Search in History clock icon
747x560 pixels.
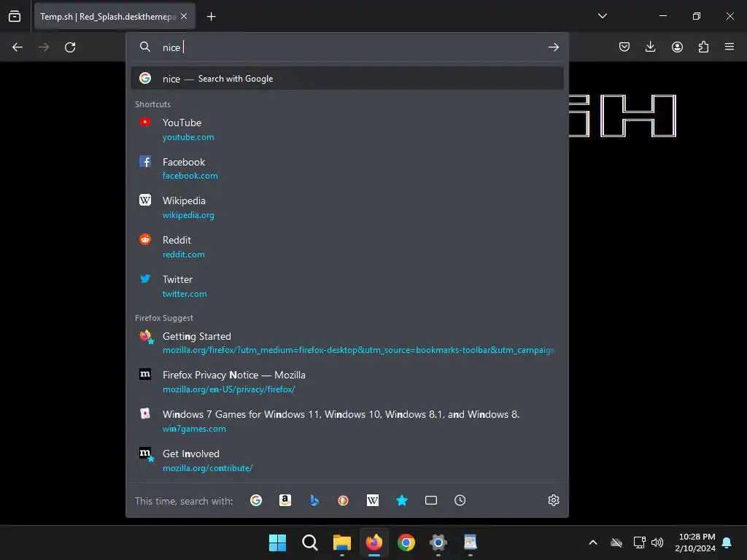point(460,500)
